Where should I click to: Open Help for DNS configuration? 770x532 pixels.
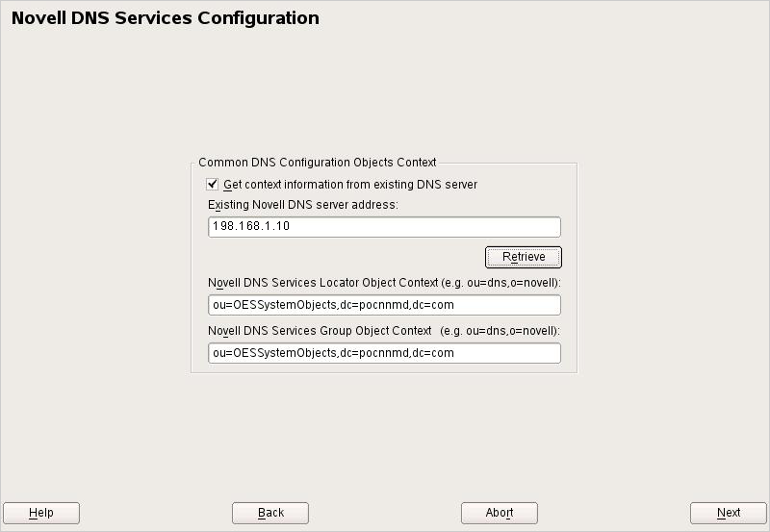coord(41,513)
